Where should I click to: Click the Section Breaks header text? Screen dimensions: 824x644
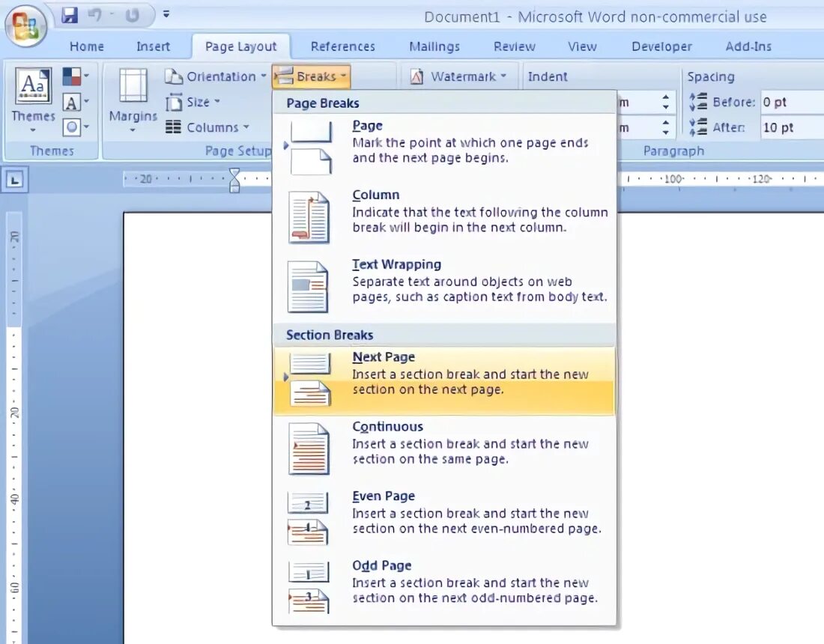click(330, 335)
